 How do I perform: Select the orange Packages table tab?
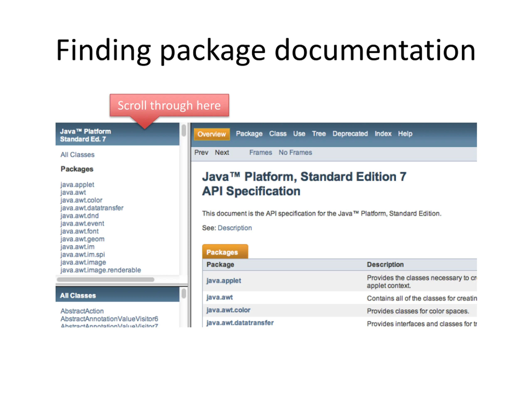[x=225, y=252]
